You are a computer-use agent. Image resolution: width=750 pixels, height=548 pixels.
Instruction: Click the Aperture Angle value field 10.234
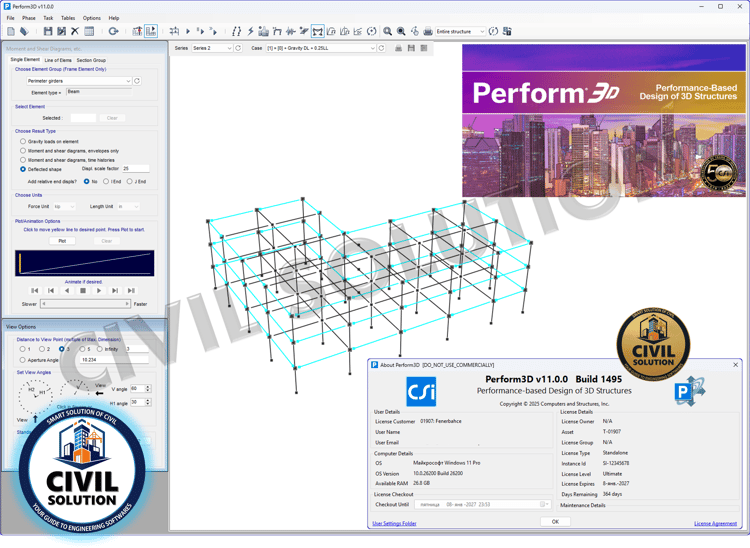[x=115, y=360]
